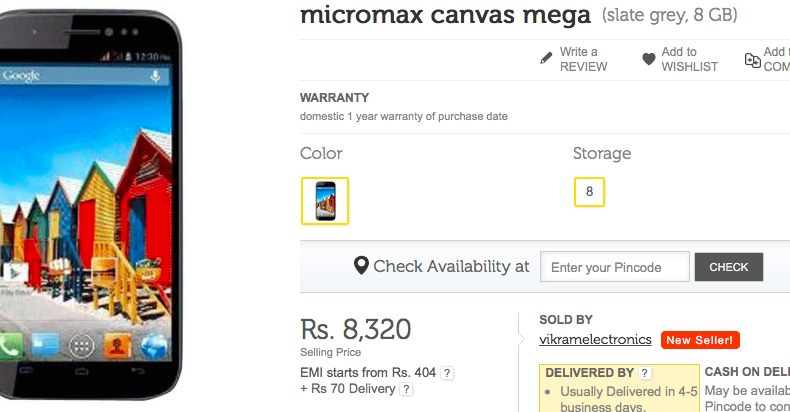The height and width of the screenshot is (412, 790).
Task: Open the question mark help next to EMI
Action: tap(447, 373)
